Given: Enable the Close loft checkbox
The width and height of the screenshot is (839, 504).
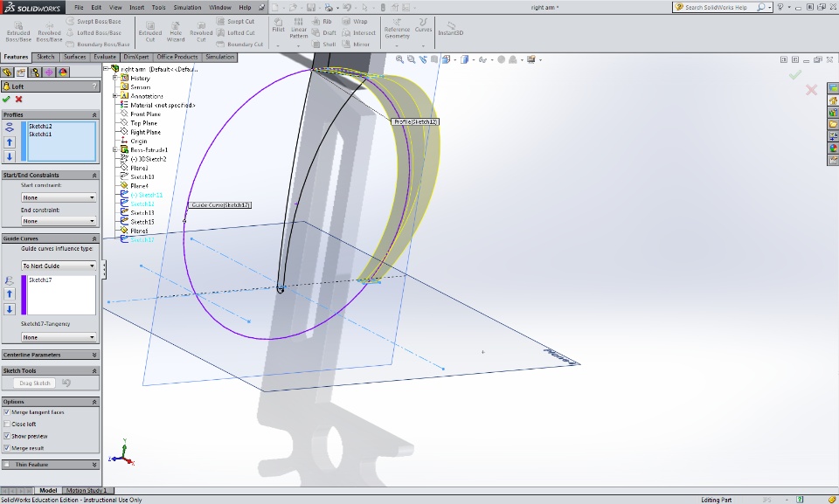Looking at the screenshot, I should tap(7, 424).
